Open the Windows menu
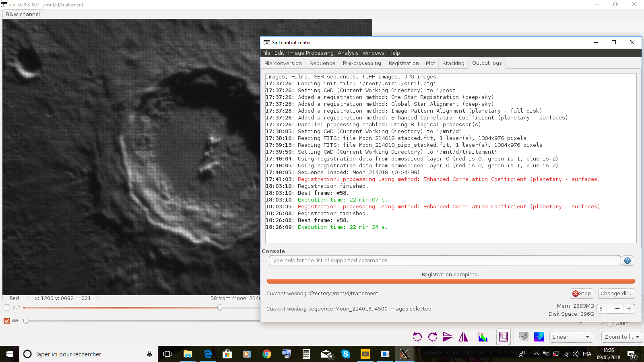 (373, 53)
